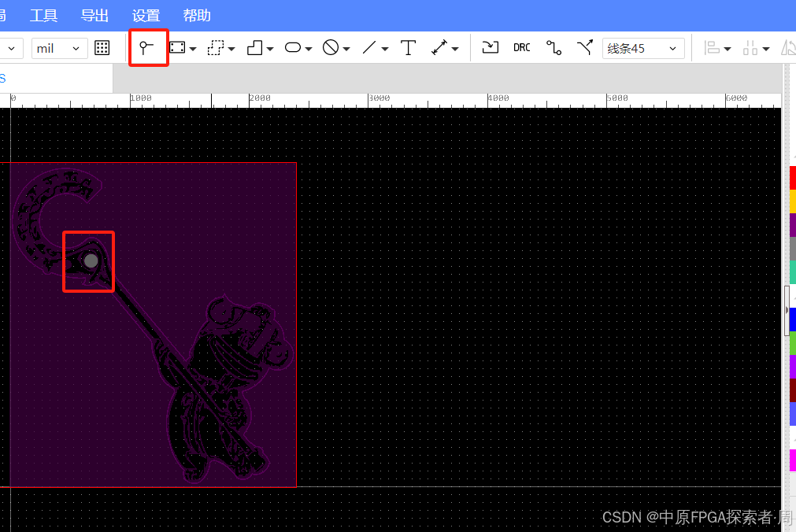Screen dimensions: 796x532
Task: Select the board outline polygon tool
Action: click(254, 48)
